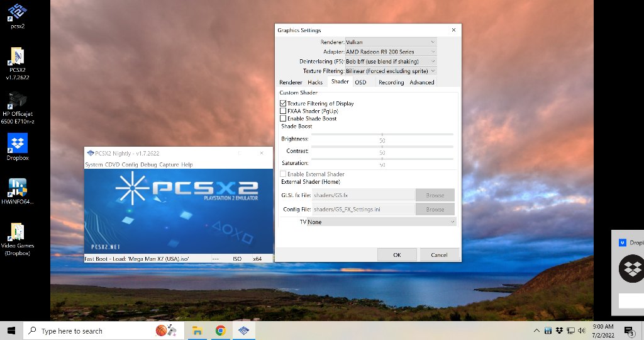
Task: Click OK in Graphics Settings
Action: (x=397, y=255)
